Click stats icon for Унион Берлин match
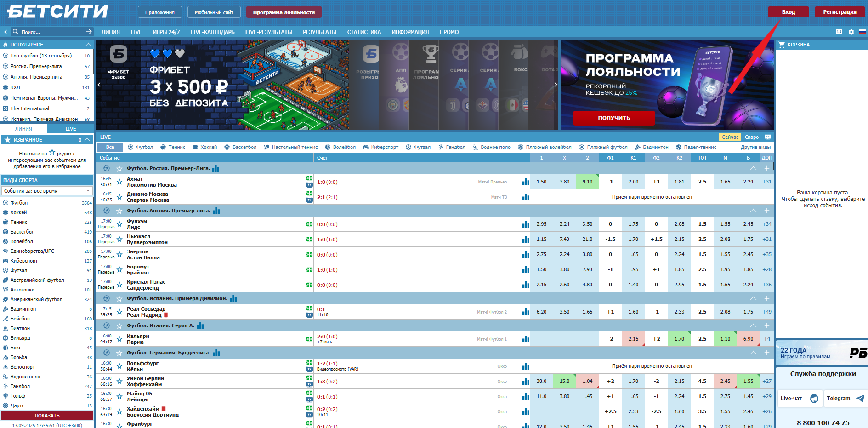Image resolution: width=868 pixels, height=428 pixels. point(526,382)
